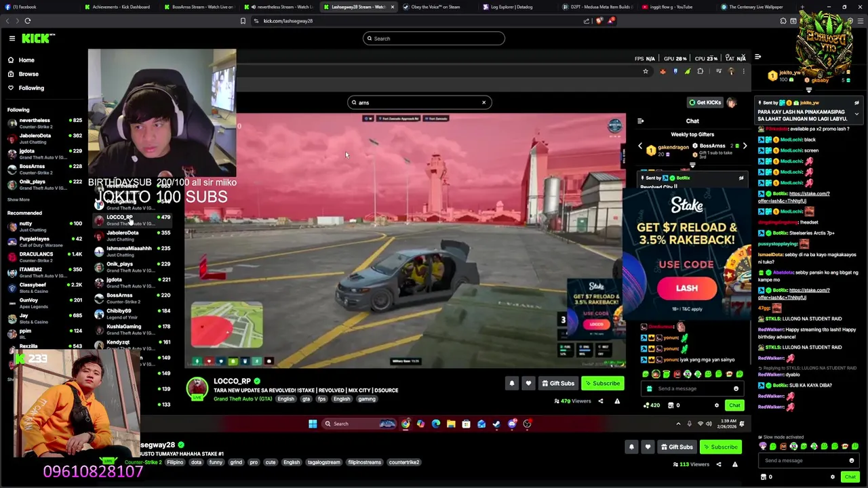The width and height of the screenshot is (868, 488).
Task: Open Grand Theft Auto V (GTA) category link
Action: (242, 399)
